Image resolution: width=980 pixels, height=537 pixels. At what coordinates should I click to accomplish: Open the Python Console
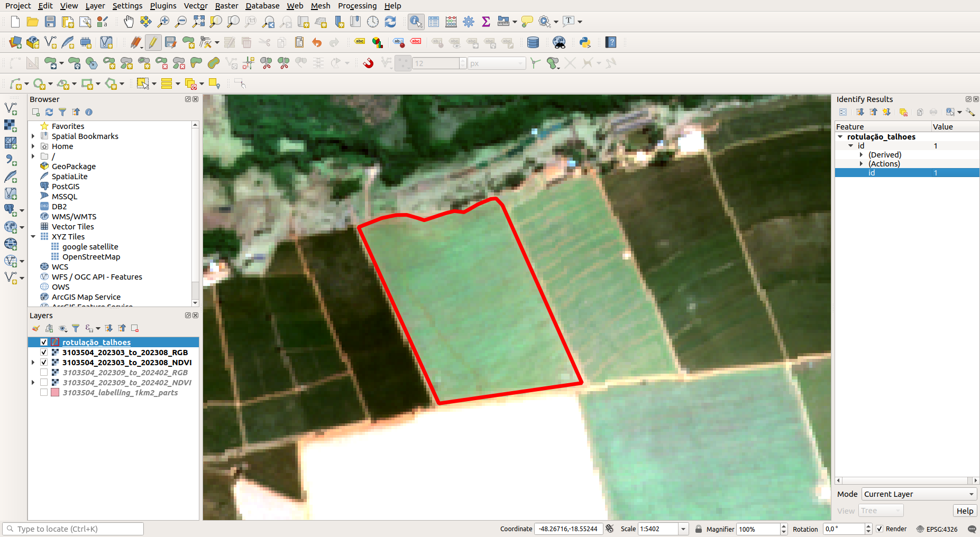coord(584,42)
